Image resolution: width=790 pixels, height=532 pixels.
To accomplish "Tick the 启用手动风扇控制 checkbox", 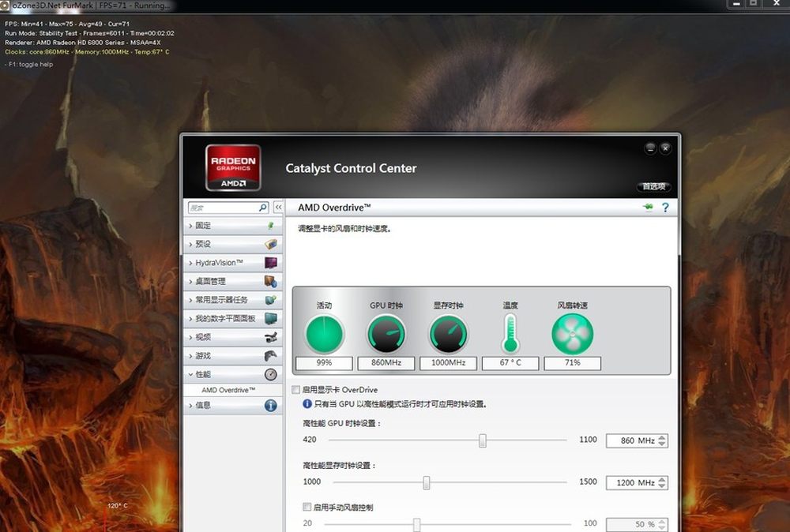I will click(x=307, y=506).
